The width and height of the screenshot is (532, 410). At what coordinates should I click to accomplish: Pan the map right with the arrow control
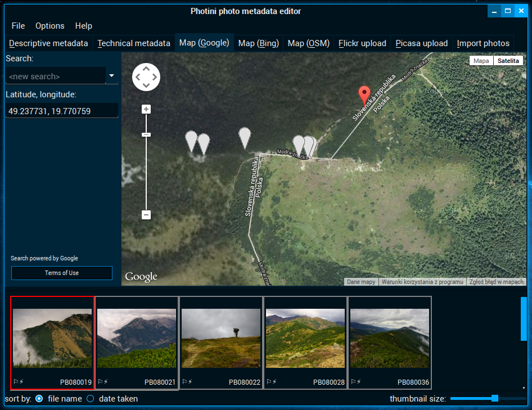(x=155, y=77)
